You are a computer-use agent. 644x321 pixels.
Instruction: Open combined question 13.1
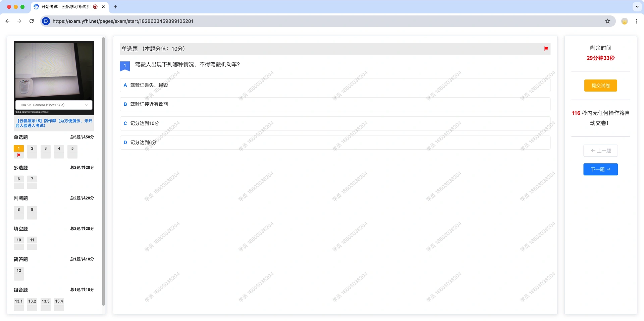point(19,304)
